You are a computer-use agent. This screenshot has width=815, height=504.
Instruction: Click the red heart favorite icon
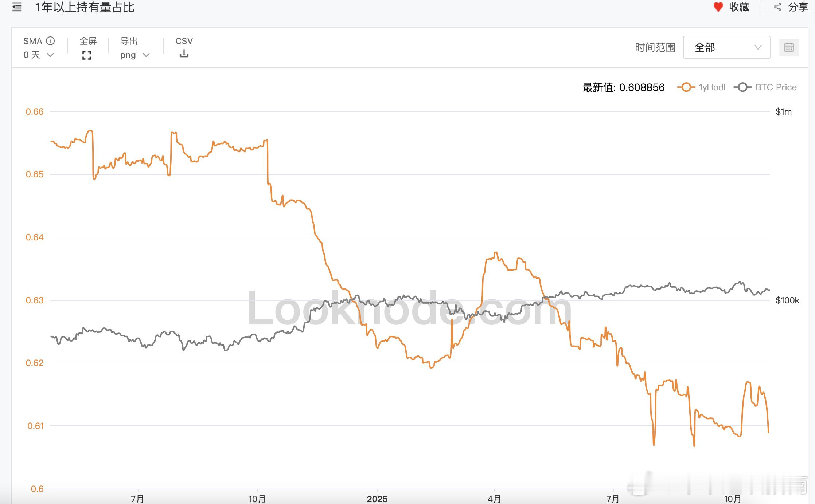718,7
